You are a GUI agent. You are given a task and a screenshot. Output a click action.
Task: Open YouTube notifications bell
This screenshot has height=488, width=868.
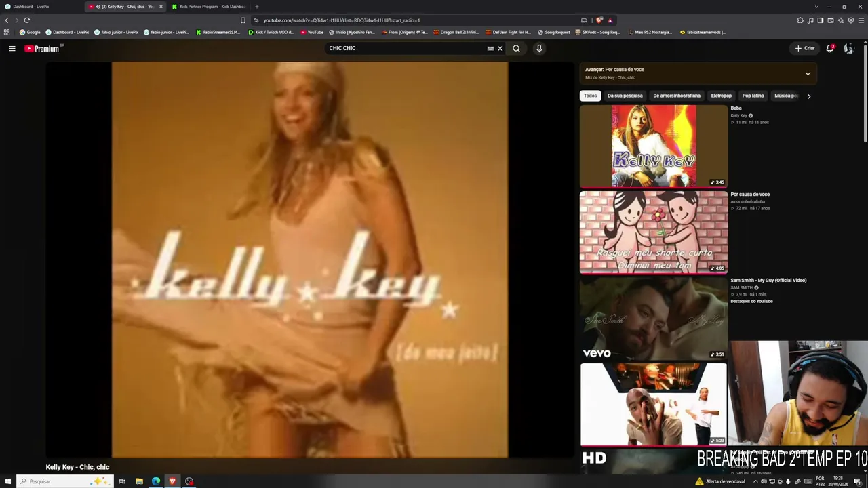(829, 48)
